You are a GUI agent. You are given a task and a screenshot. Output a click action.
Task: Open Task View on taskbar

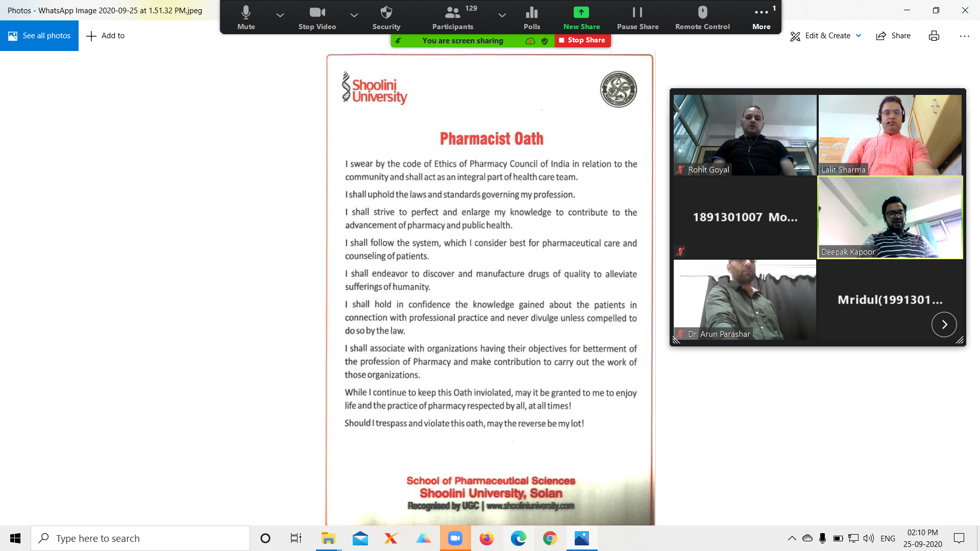[x=296, y=538]
